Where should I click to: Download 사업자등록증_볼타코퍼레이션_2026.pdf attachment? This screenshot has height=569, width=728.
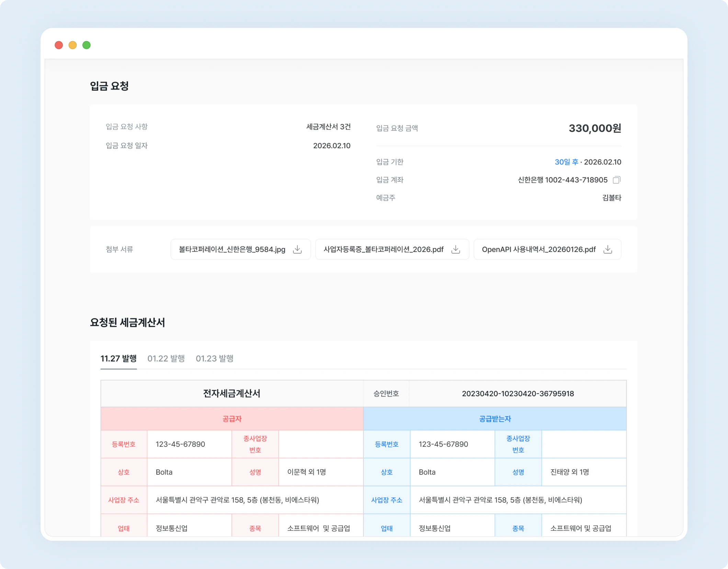(x=456, y=249)
